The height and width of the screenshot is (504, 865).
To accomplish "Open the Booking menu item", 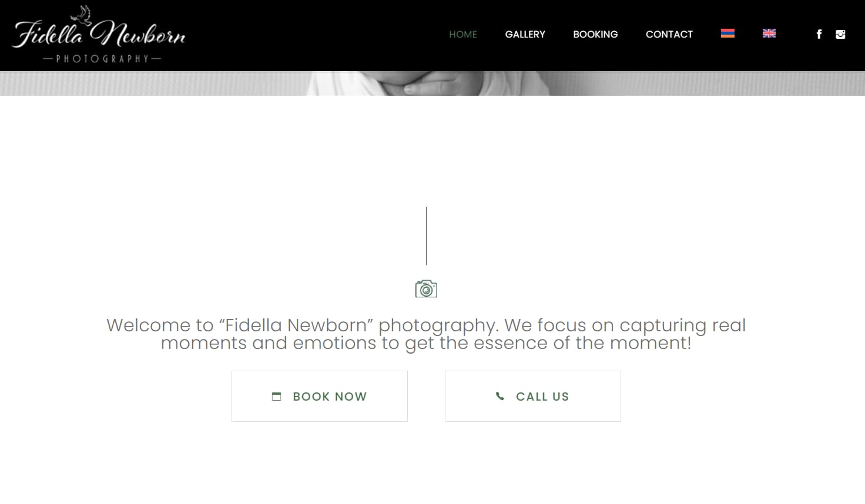I will click(x=595, y=34).
